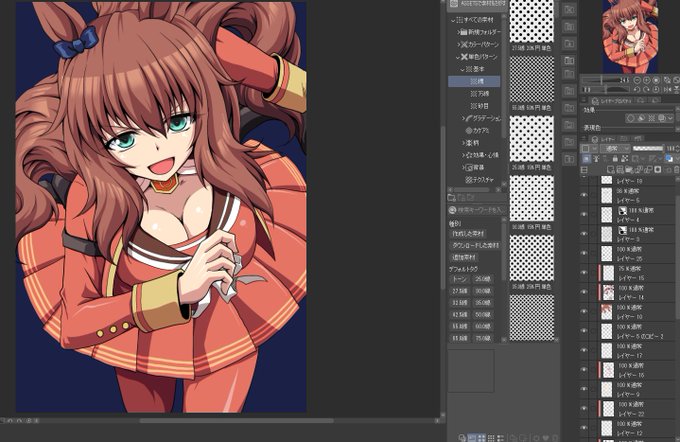Zoom out in the Navigator panel
The image size is (680, 442).
pos(637,80)
